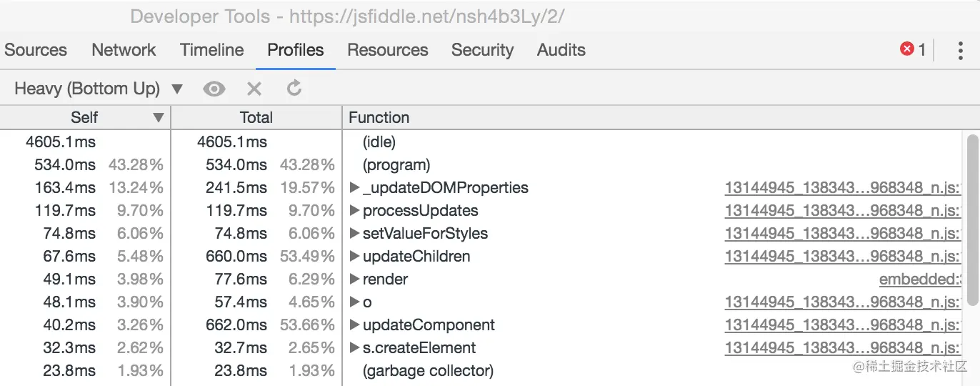Viewport: 980px width, 386px height.
Task: Switch to the Network tab
Action: click(124, 50)
